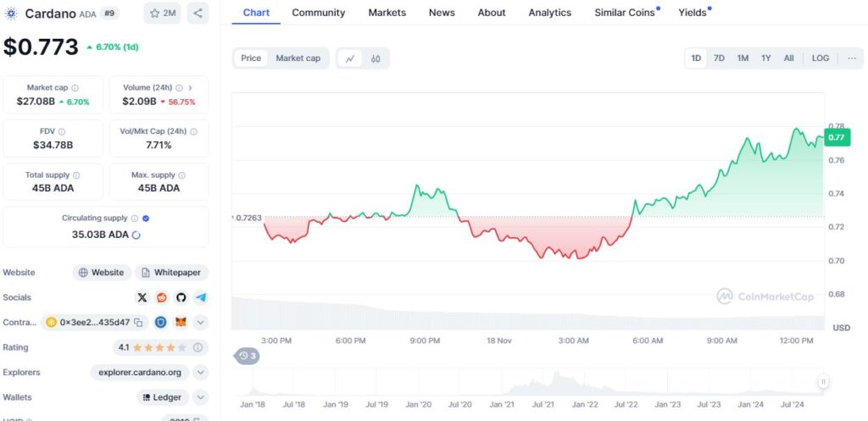
Task: Set chart range to All
Action: point(789,58)
